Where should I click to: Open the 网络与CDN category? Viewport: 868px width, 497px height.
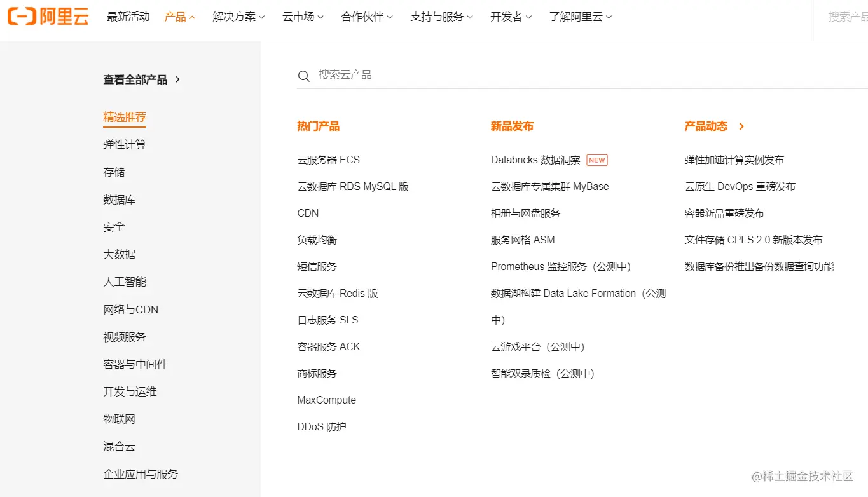[x=131, y=310]
